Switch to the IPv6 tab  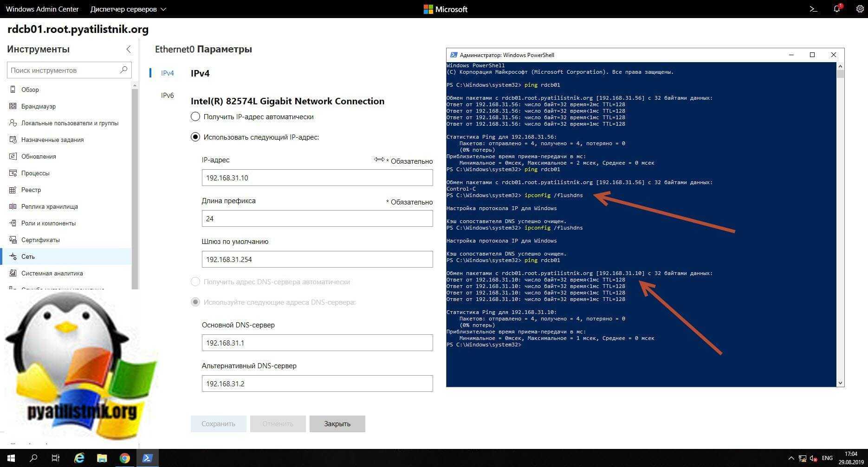[167, 96]
